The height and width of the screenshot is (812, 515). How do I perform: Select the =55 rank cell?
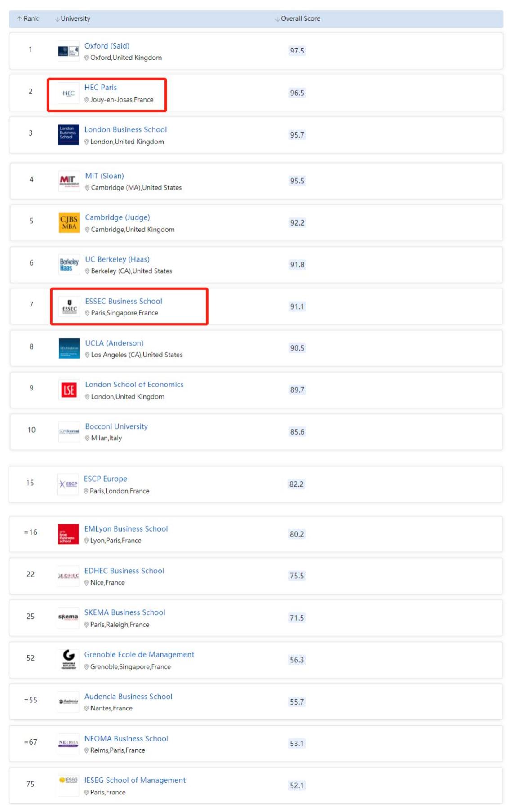point(31,700)
